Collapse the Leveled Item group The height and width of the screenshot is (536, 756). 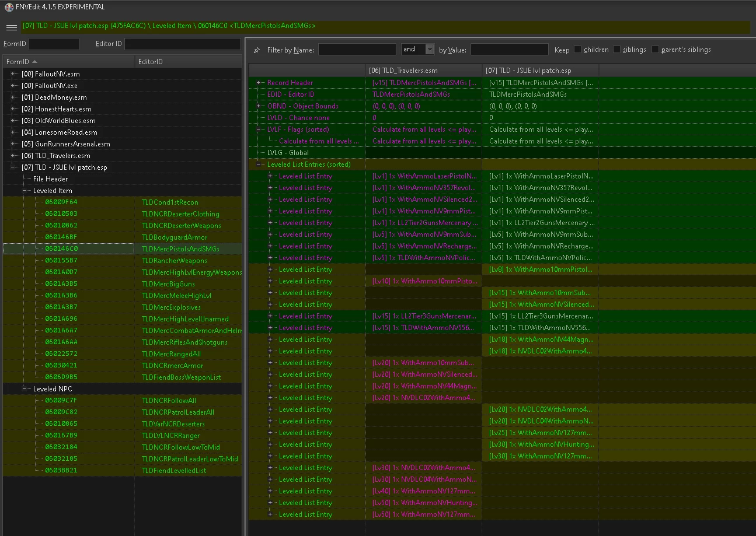25,191
